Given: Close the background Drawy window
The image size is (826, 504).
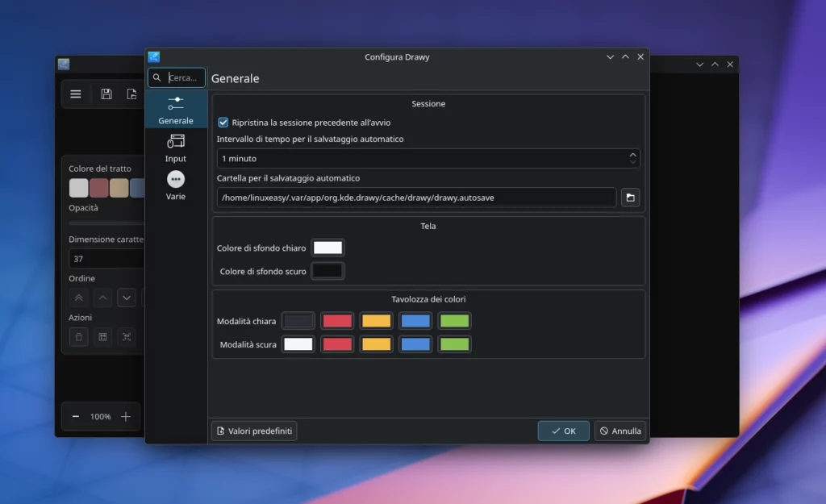Looking at the screenshot, I should [x=730, y=65].
